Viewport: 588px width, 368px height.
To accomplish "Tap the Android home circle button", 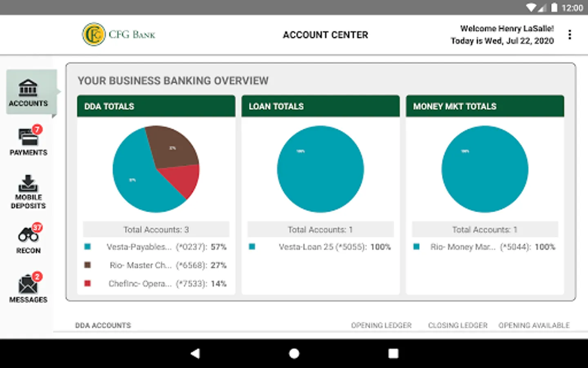I will coord(294,353).
